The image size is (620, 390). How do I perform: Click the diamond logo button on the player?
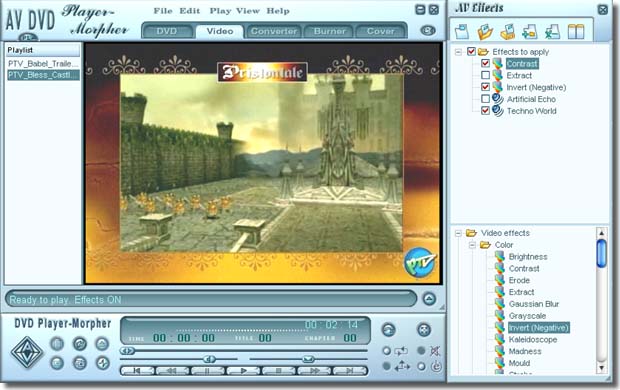[x=27, y=352]
